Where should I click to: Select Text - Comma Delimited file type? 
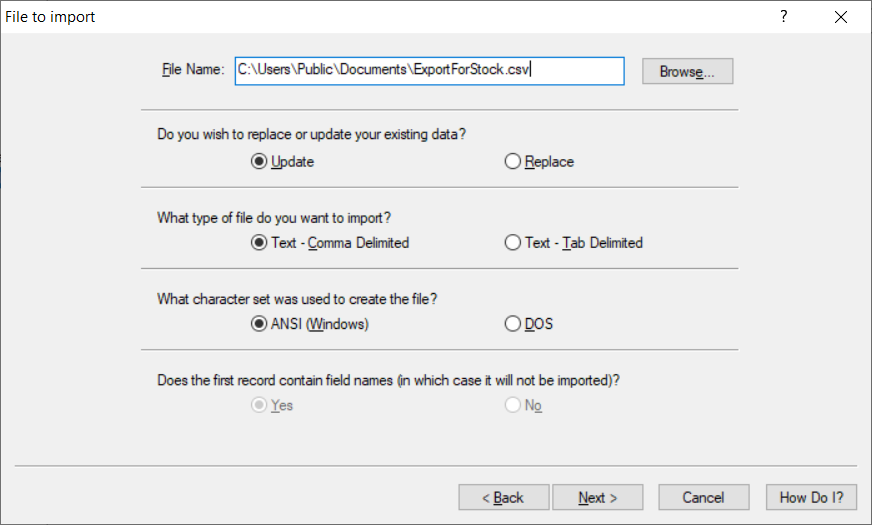pos(259,242)
